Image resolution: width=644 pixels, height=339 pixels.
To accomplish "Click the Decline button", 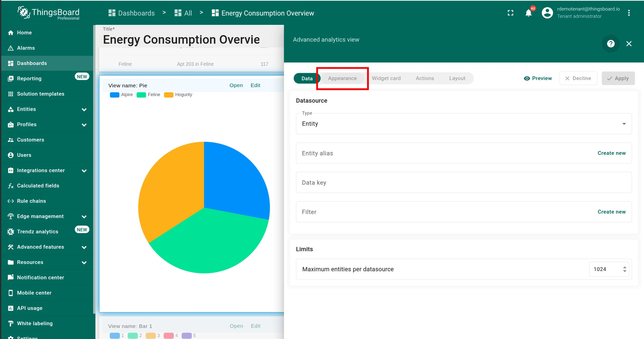I will pos(578,78).
